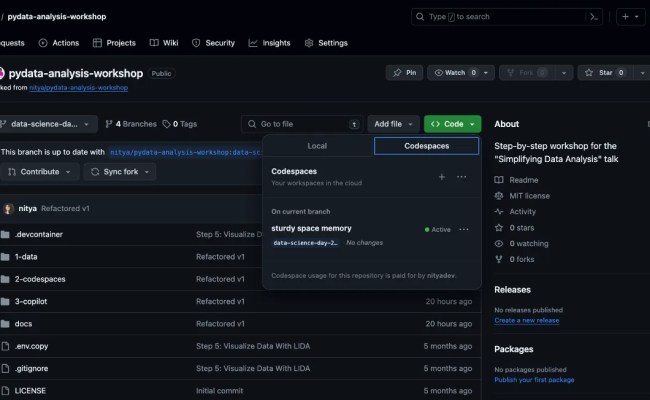Screen dimensions: 650x400
Task: Open the command palette icon in search bar
Action: click(x=594, y=17)
